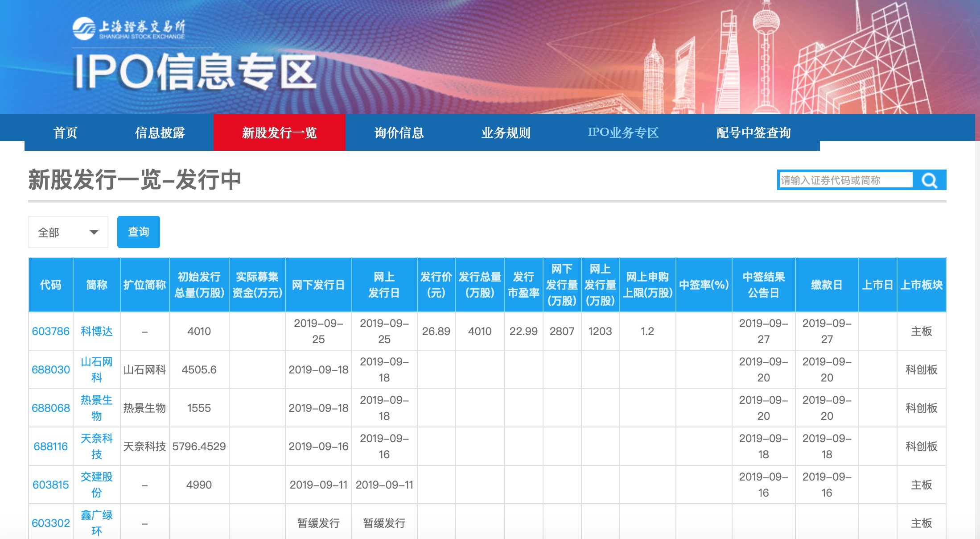Open the 业务规则 nav tab
This screenshot has width=980, height=539.
(x=506, y=133)
